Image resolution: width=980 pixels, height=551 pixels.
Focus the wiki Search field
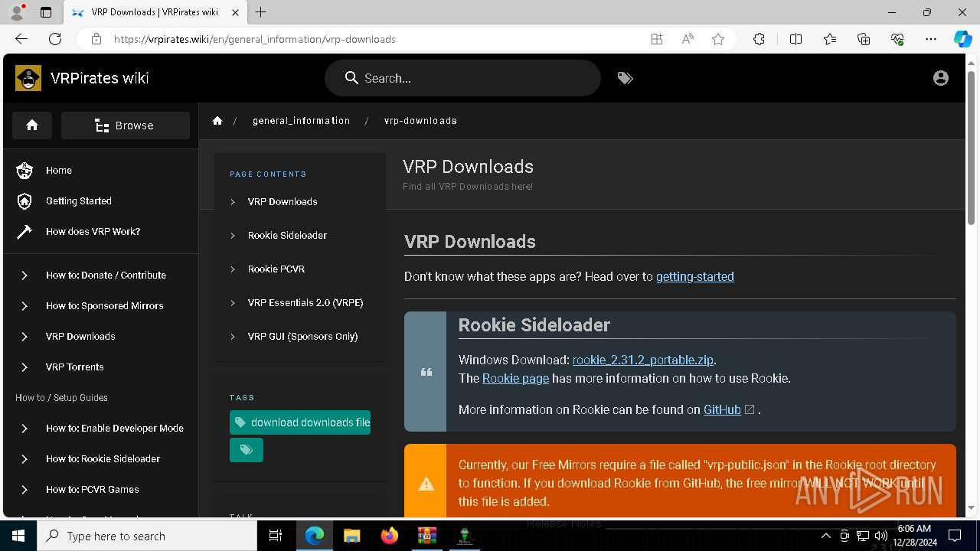[462, 78]
